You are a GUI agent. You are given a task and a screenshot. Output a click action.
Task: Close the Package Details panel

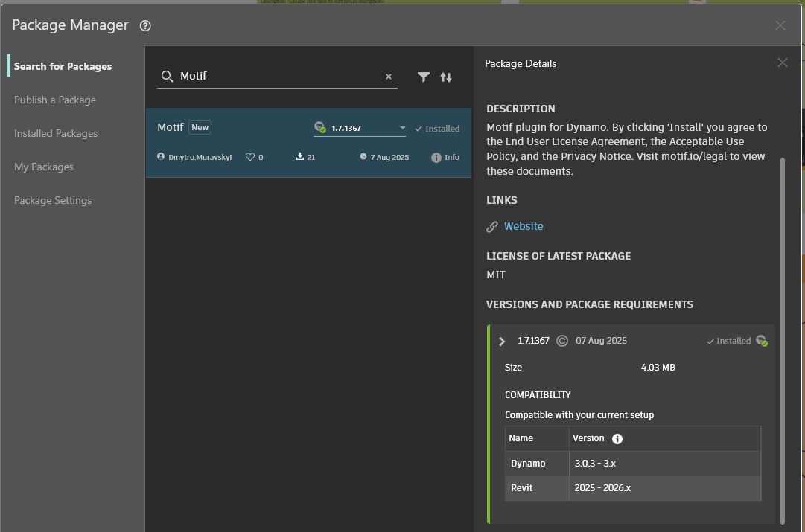[x=783, y=63]
